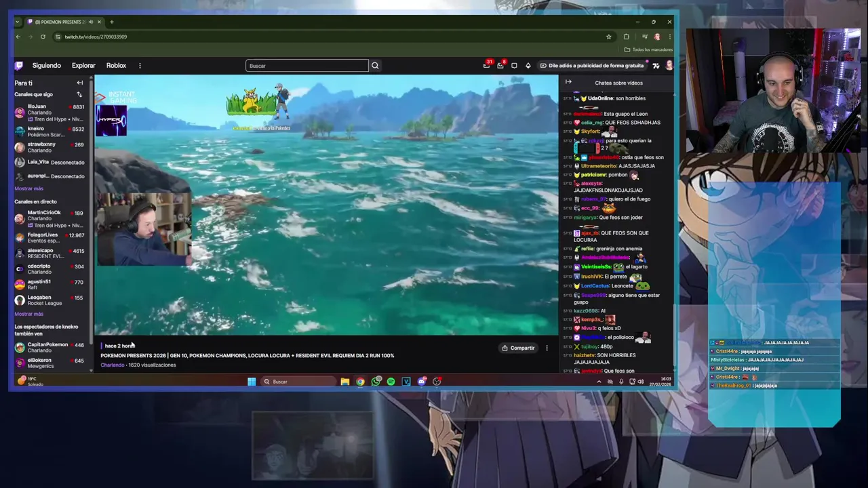Open the Siguiendo tab
Screen dimensions: 868x488
tap(47, 66)
